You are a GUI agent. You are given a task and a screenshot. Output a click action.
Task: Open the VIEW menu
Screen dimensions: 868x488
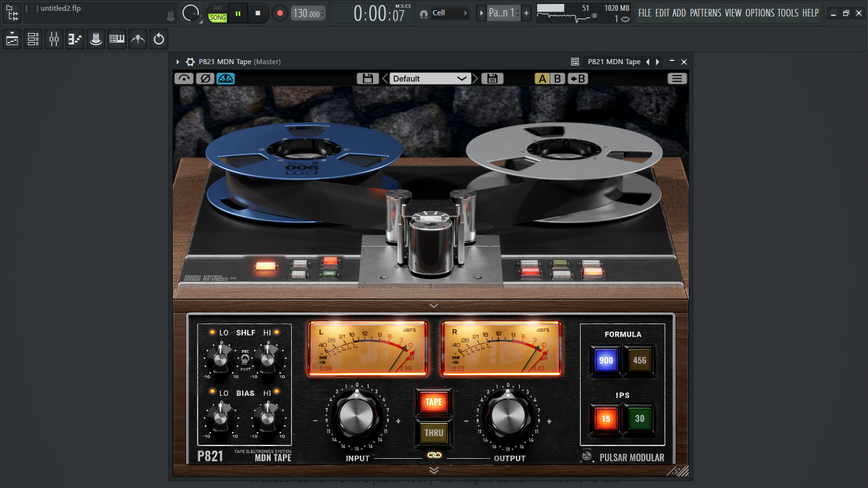coord(733,13)
